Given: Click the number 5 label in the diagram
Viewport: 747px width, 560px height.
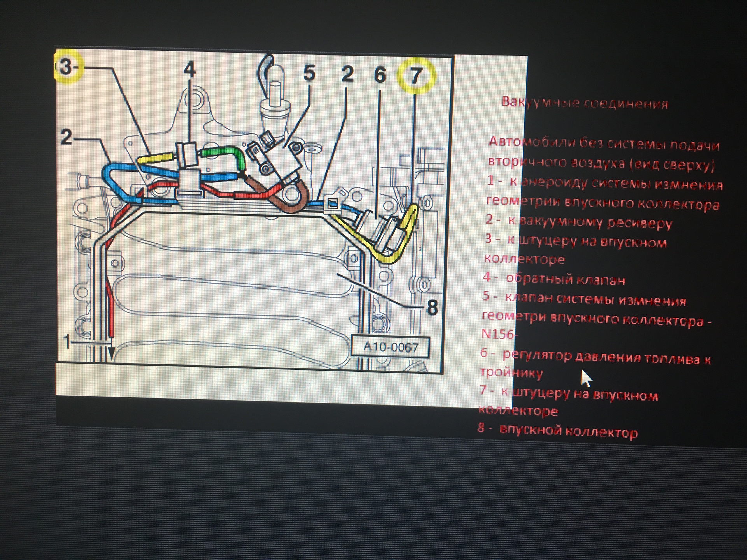Looking at the screenshot, I should point(309,73).
